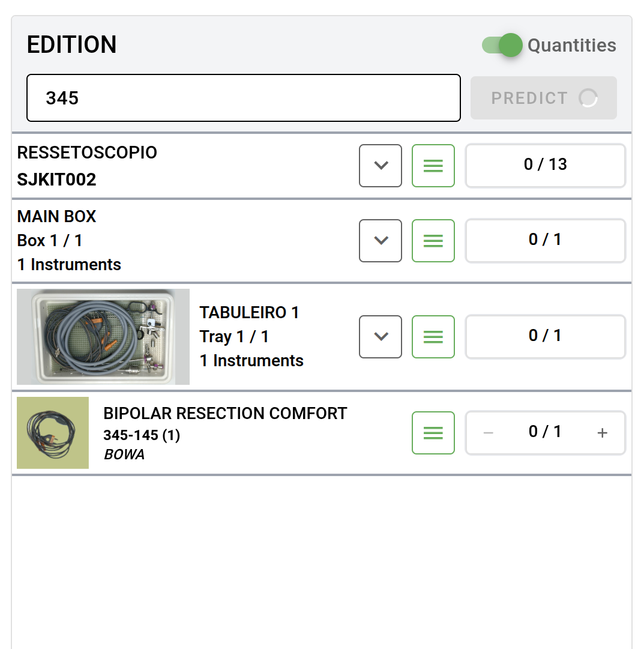
Task: Increase the BIPOLAR RESECTION COMFORT quantity
Action: (603, 433)
